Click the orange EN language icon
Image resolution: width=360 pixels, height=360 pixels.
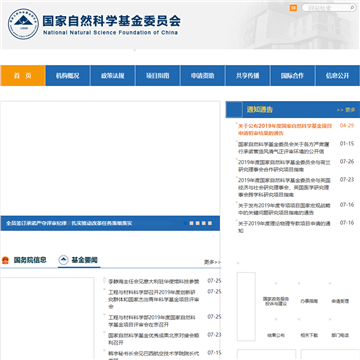tap(293, 8)
